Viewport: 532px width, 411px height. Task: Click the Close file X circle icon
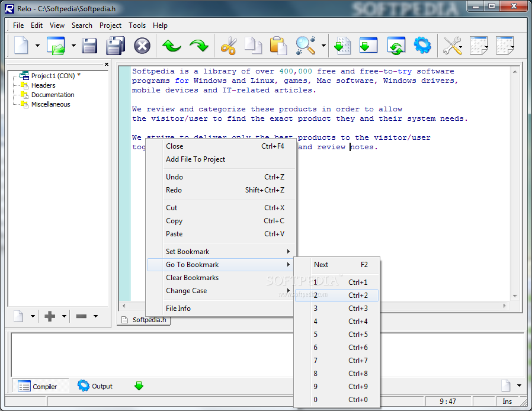[x=142, y=46]
